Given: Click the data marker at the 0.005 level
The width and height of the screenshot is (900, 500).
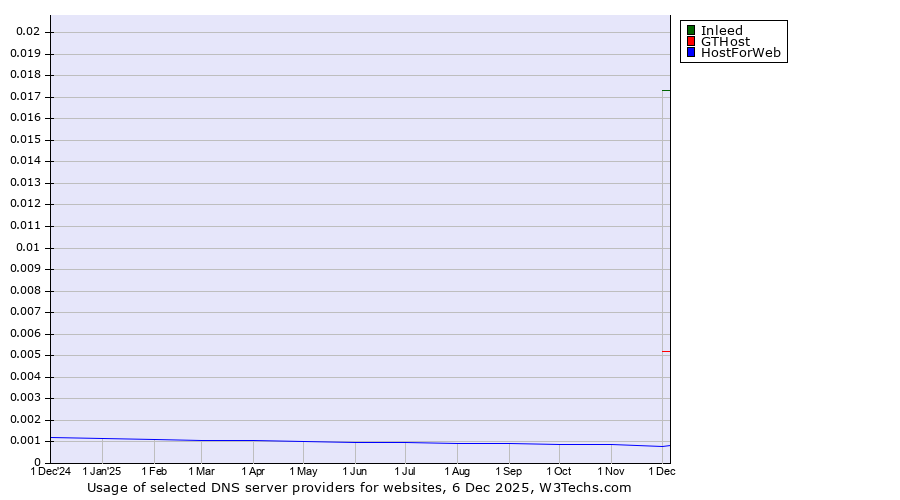Looking at the screenshot, I should click(x=666, y=351).
